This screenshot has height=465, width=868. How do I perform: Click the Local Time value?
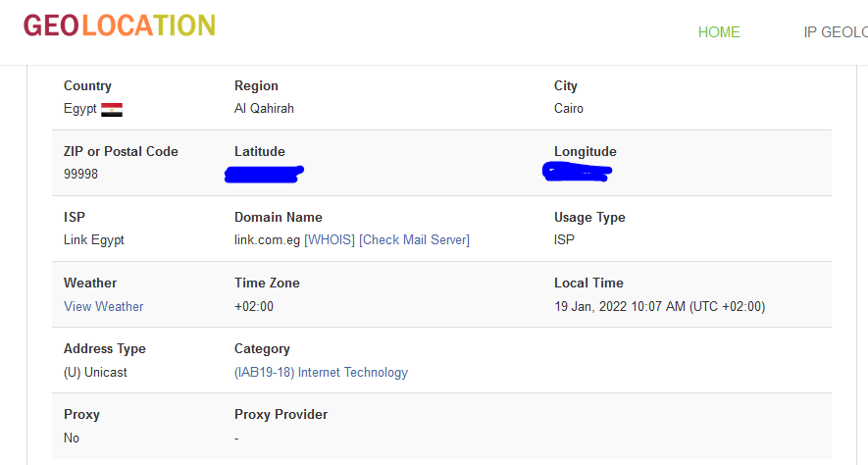coord(659,306)
